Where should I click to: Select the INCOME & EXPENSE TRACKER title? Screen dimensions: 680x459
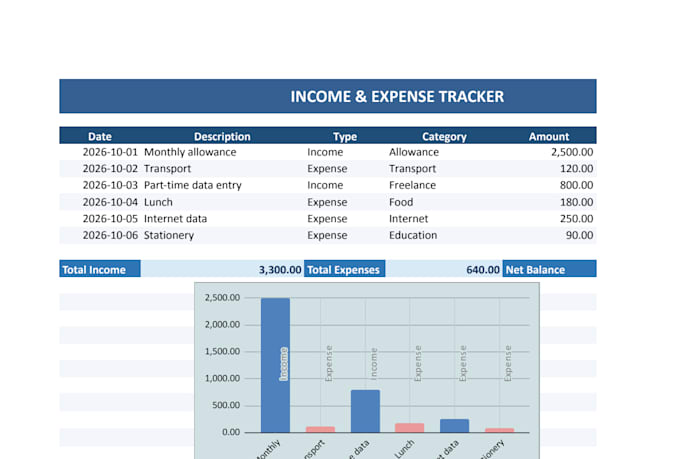(x=397, y=96)
